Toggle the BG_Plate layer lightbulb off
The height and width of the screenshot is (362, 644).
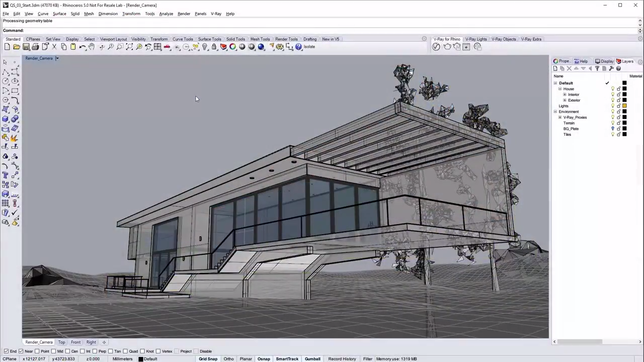[613, 129]
